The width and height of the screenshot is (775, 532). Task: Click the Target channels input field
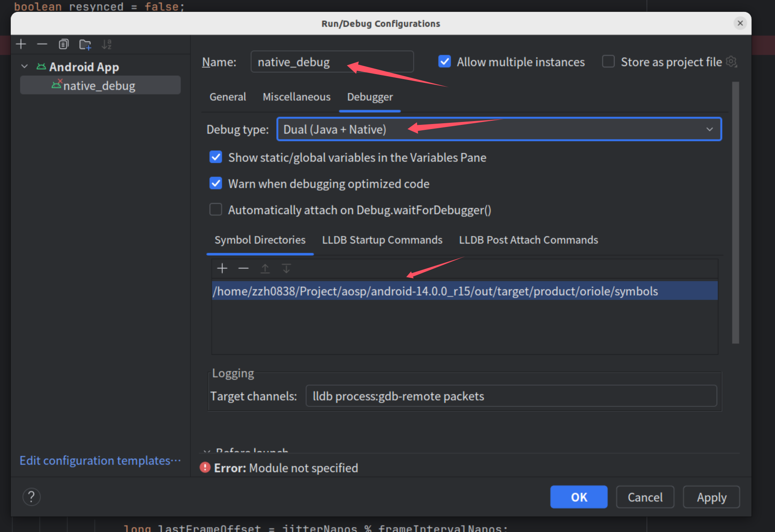(x=511, y=396)
